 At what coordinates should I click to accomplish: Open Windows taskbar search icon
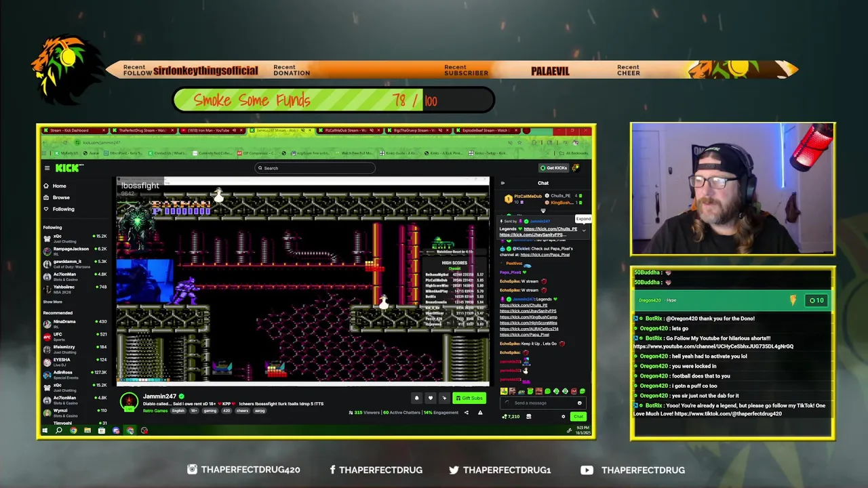(x=59, y=430)
